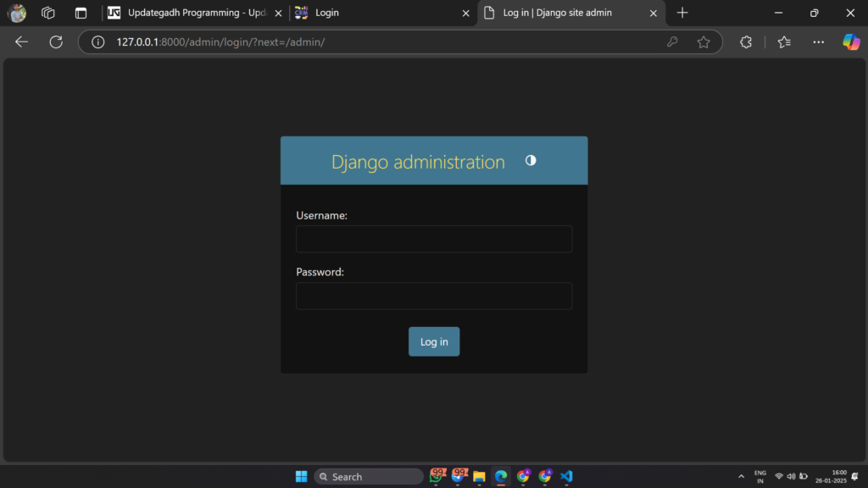This screenshot has width=868, height=488.
Task: Open a new browser tab
Action: pyautogui.click(x=682, y=13)
